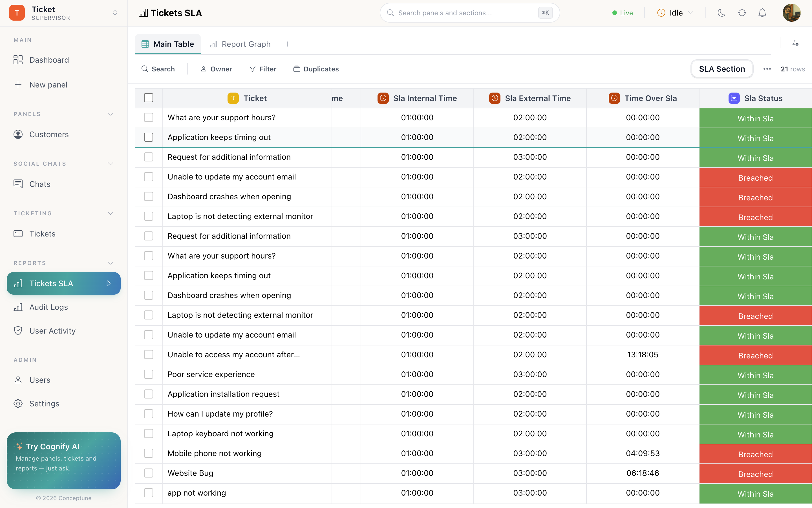Click the orange Ticket logo icon
The height and width of the screenshot is (508, 812).
(x=17, y=13)
